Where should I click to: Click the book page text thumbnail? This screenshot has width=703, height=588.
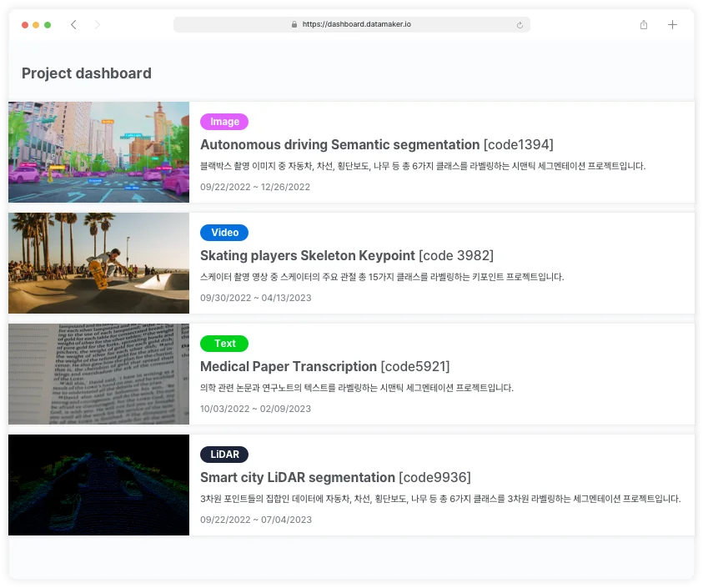click(x=98, y=374)
